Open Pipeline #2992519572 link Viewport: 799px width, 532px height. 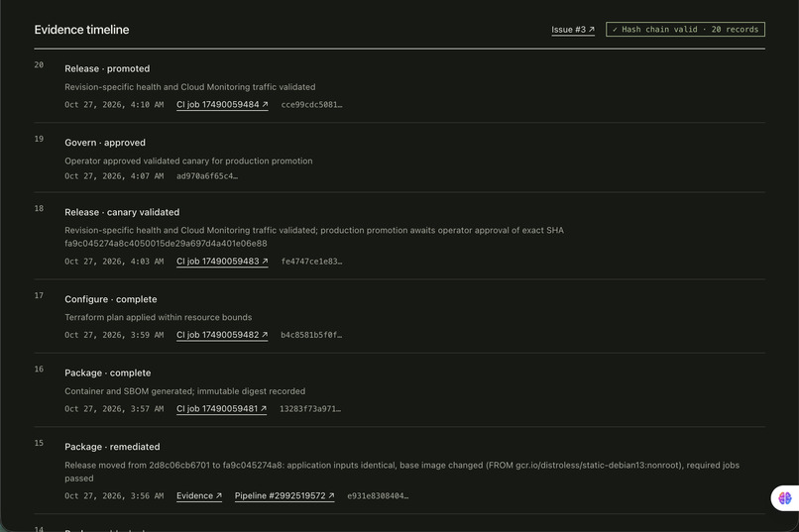click(285, 496)
